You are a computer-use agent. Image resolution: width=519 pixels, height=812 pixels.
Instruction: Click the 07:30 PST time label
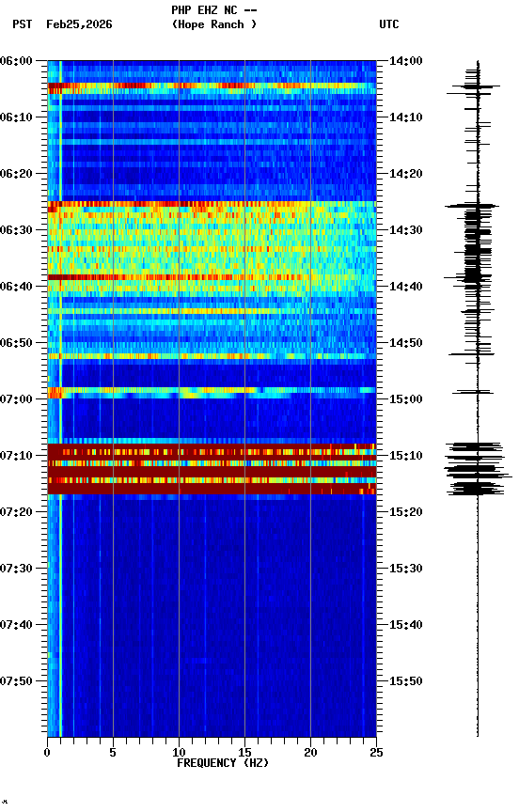(16, 569)
